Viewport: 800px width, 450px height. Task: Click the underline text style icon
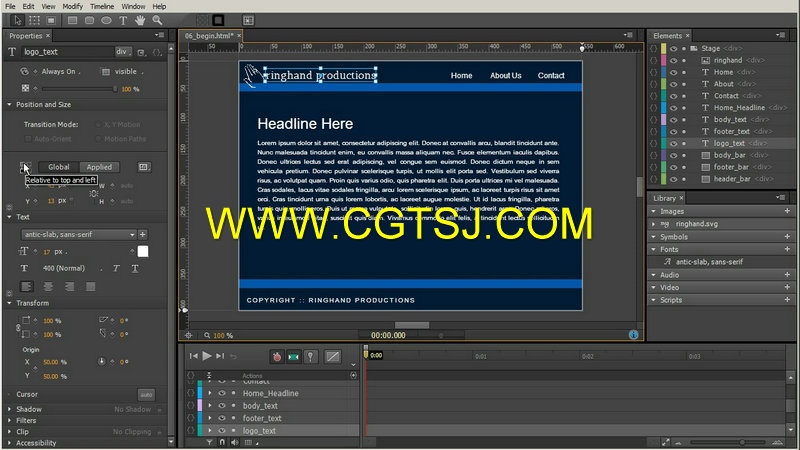[x=135, y=268]
